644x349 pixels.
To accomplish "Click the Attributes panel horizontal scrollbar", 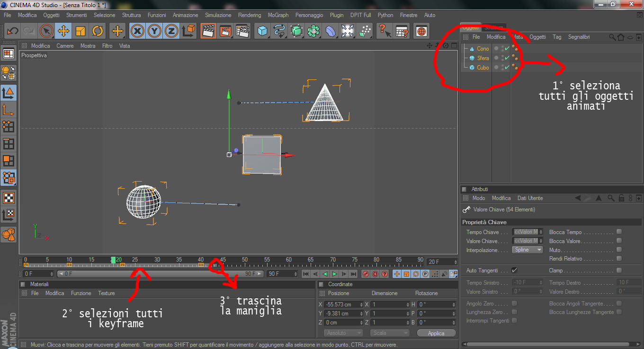I will (547, 344).
